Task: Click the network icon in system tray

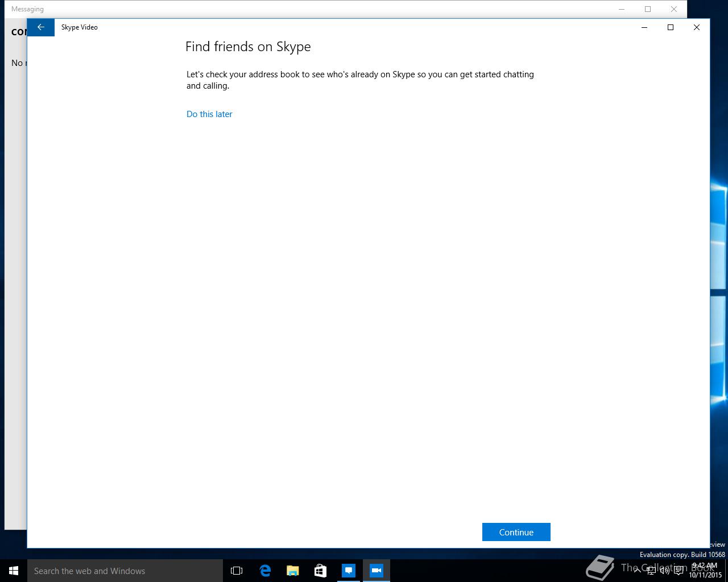Action: click(651, 571)
